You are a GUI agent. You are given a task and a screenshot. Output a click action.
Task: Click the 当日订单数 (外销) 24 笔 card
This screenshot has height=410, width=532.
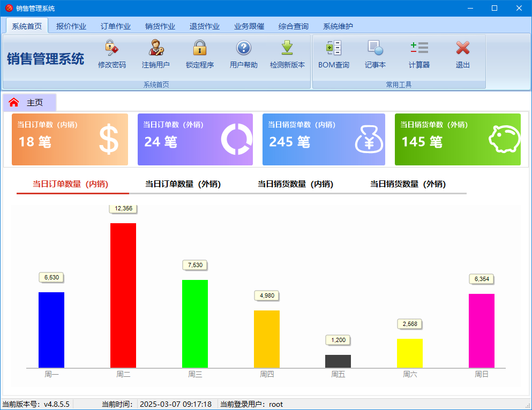195,139
